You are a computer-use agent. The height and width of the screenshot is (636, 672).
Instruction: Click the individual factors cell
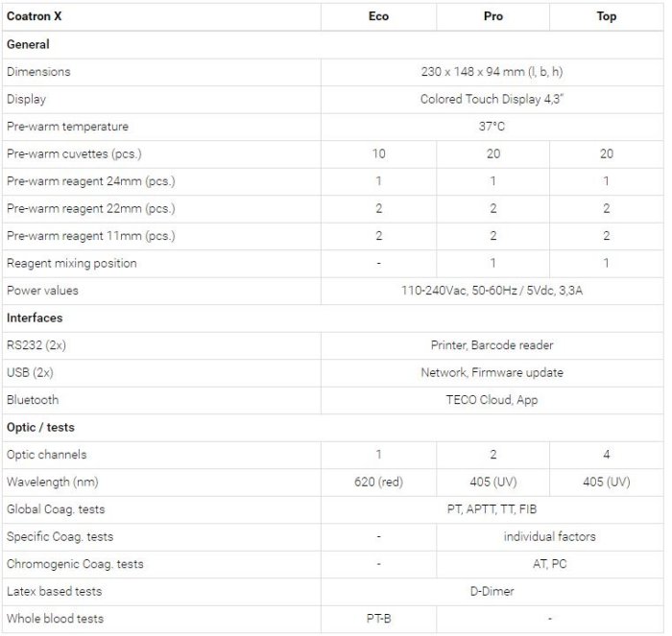pos(549,536)
